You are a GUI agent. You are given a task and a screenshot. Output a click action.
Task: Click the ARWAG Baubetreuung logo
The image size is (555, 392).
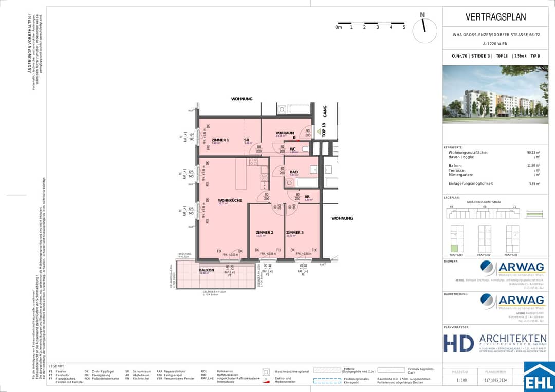(x=512, y=302)
